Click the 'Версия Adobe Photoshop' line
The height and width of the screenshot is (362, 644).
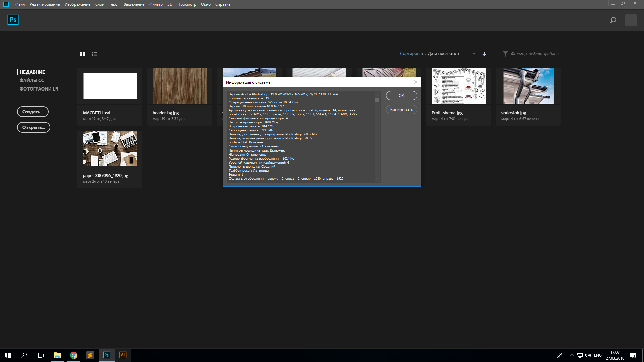tap(283, 94)
